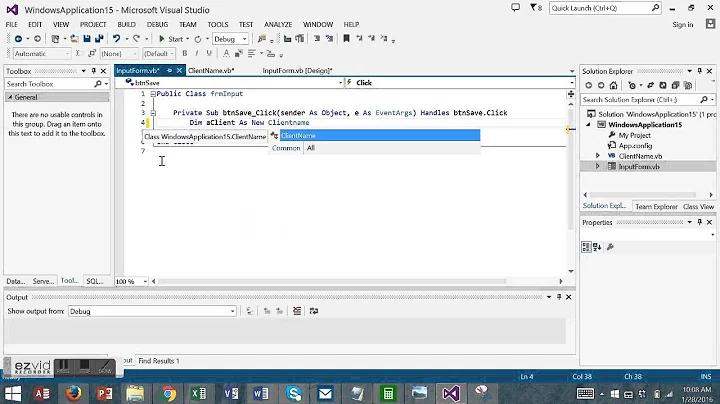Click the Excel icon in taskbar

pos(199,393)
